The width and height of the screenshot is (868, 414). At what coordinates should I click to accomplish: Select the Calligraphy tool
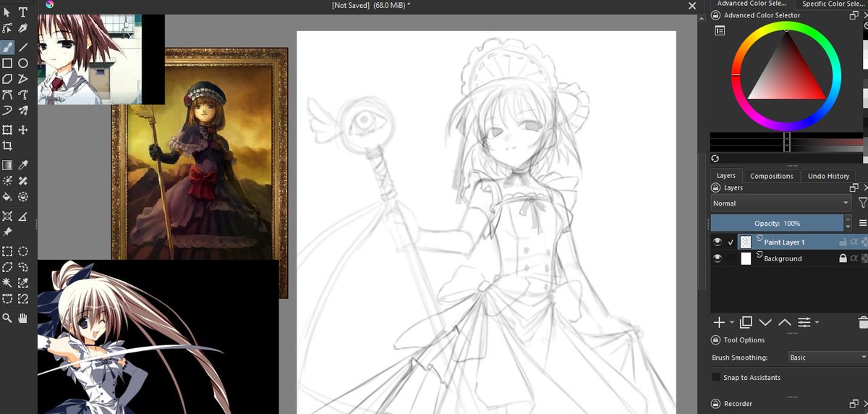(x=23, y=29)
